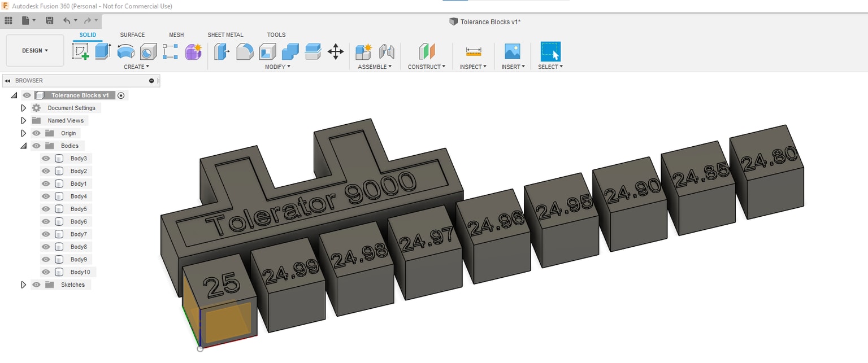
Task: Expand the Named Views tree node
Action: pyautogui.click(x=23, y=120)
